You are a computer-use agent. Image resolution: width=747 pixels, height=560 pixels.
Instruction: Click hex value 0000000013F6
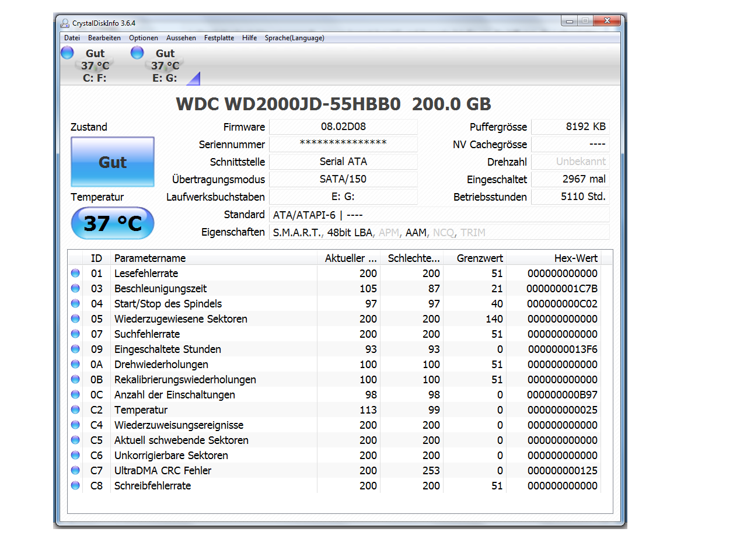[563, 349]
